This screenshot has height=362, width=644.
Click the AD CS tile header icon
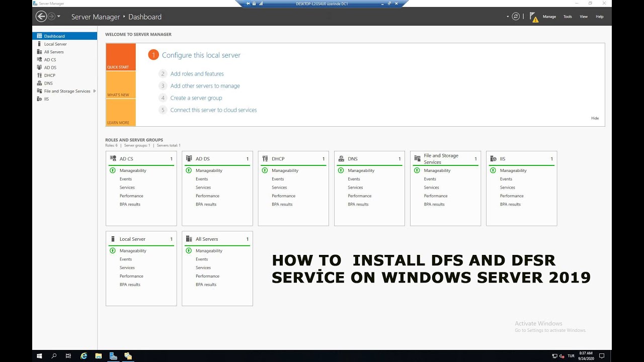point(113,158)
